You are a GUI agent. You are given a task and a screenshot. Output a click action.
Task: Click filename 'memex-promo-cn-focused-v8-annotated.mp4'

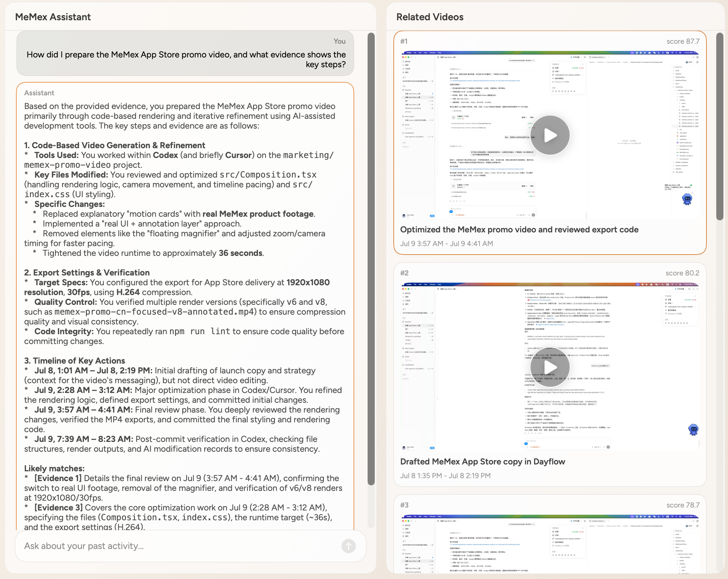[154, 312]
